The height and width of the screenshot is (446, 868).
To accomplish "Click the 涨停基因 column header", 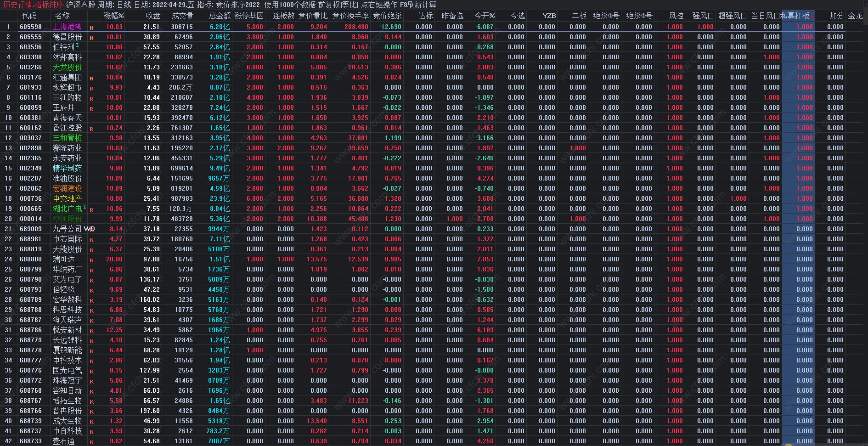I will 249,16.
